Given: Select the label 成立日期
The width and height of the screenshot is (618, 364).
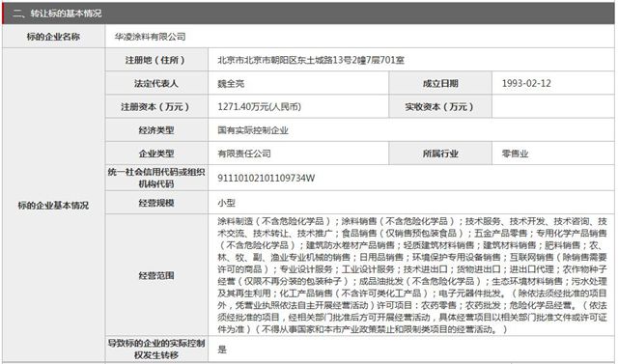Looking at the screenshot, I should click(440, 83).
